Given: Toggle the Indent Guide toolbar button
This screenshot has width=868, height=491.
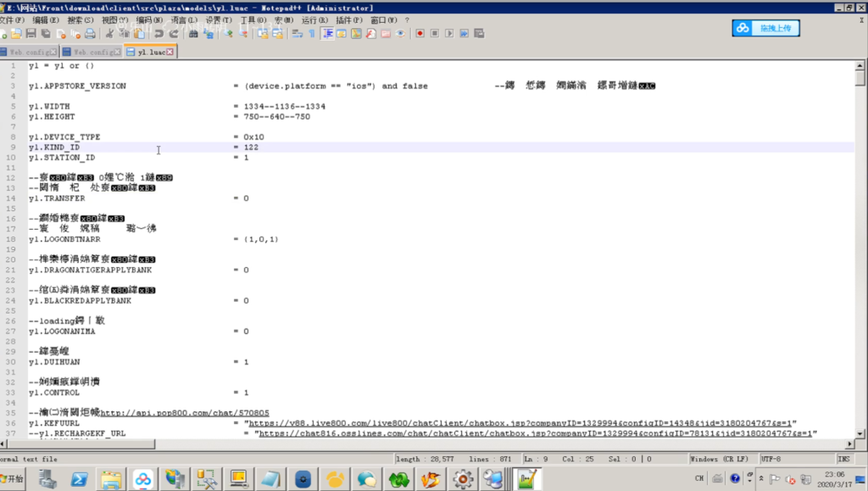Looking at the screenshot, I should [327, 34].
